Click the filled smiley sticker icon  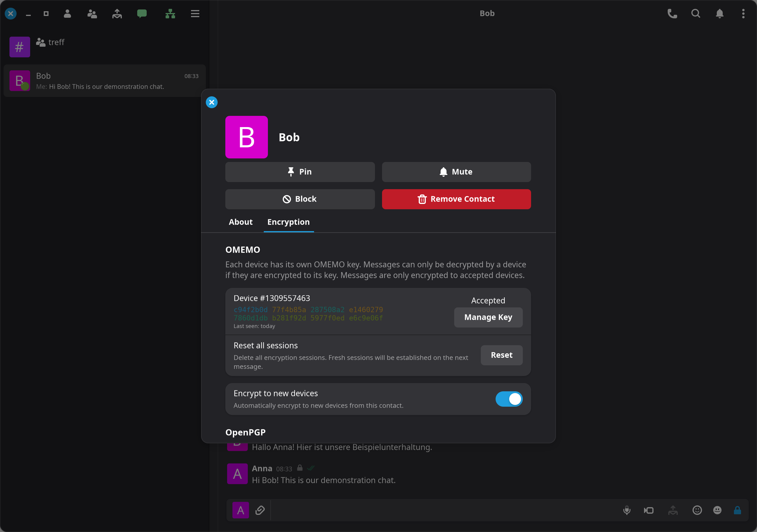tap(717, 510)
